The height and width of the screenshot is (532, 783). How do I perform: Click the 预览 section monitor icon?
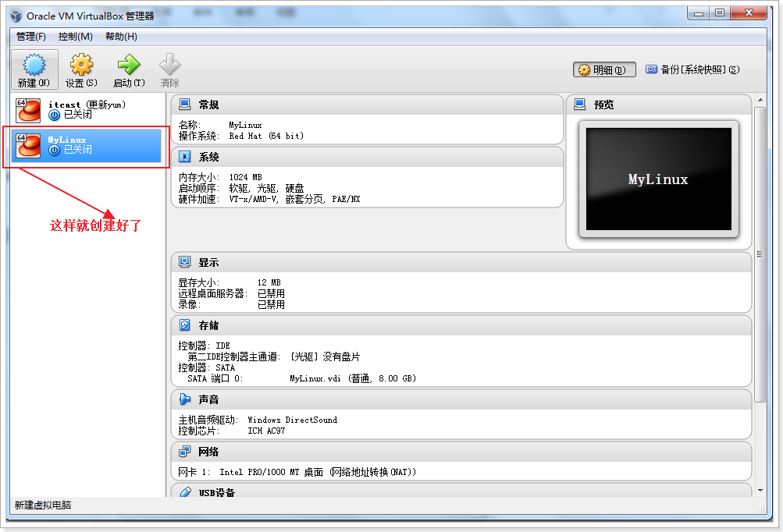click(580, 105)
